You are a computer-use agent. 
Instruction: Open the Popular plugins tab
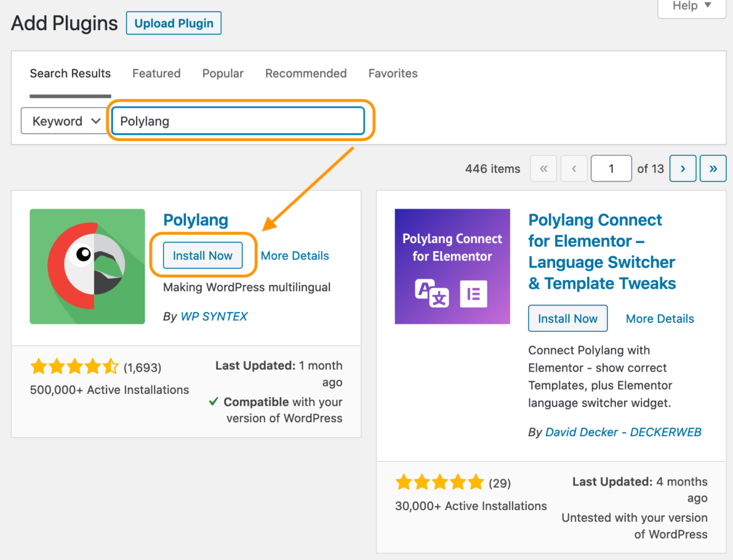[222, 73]
